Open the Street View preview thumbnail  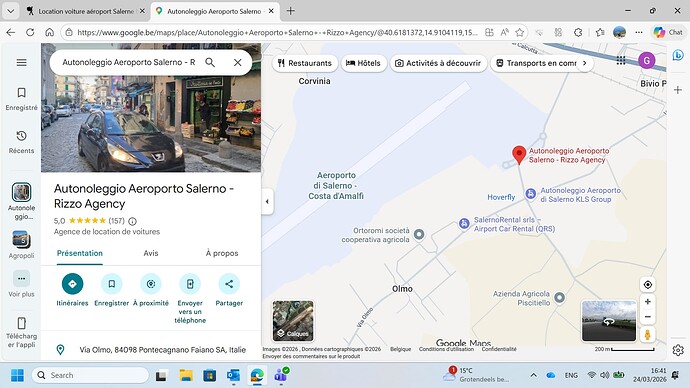click(609, 321)
